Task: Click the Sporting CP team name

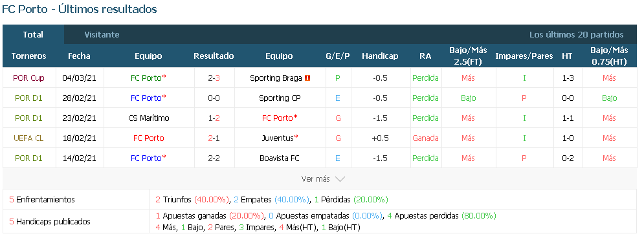Action: pyautogui.click(x=280, y=98)
